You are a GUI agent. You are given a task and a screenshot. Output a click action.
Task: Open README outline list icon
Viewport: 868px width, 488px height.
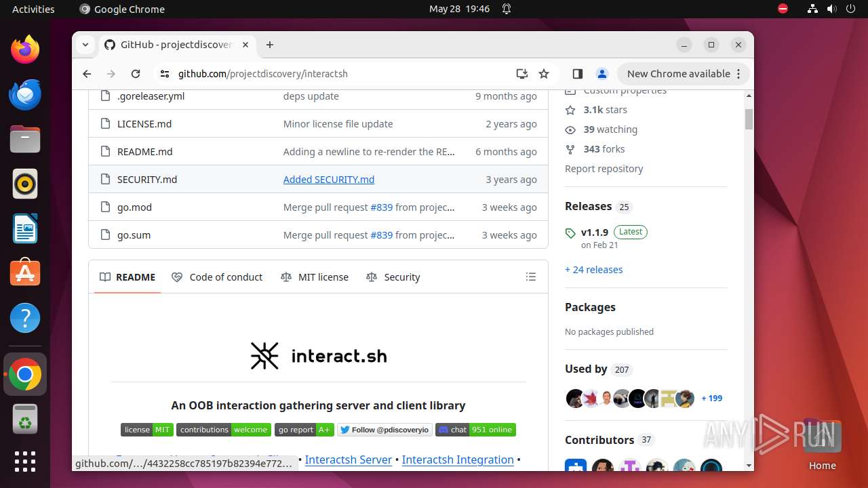531,277
